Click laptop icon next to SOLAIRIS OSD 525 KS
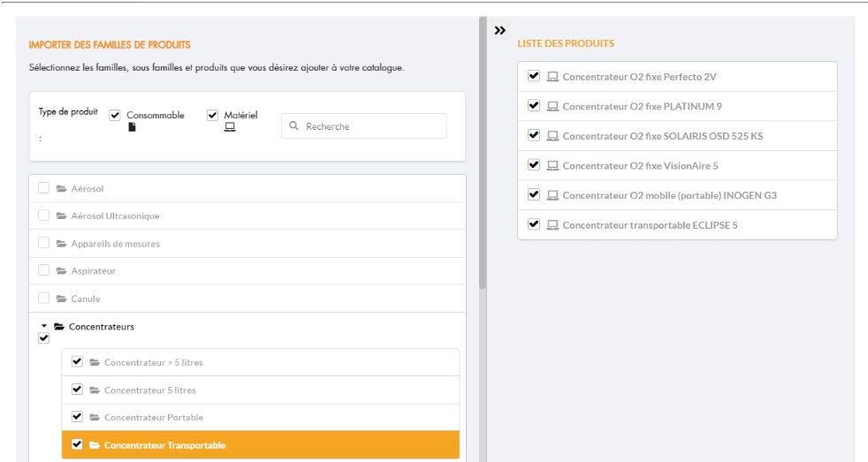Screen dimensions: 868x462 tap(552, 135)
